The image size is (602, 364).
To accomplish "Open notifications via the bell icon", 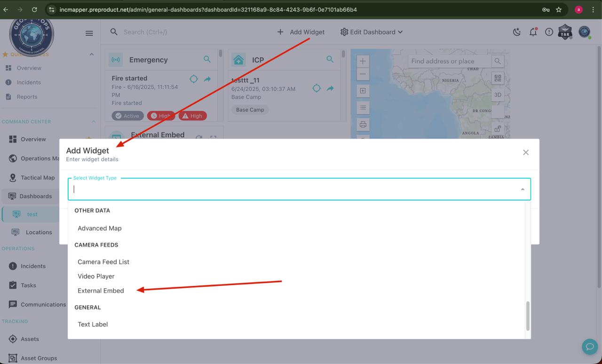I will click(533, 32).
